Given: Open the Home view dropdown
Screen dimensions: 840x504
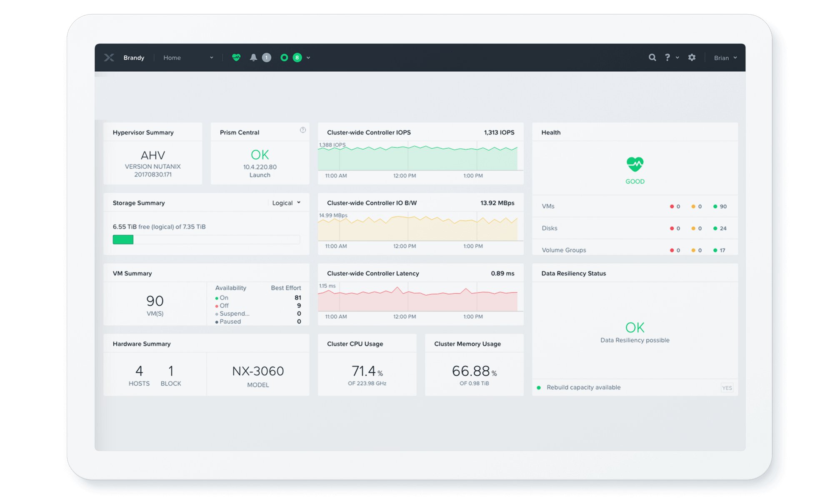Looking at the screenshot, I should pos(188,57).
